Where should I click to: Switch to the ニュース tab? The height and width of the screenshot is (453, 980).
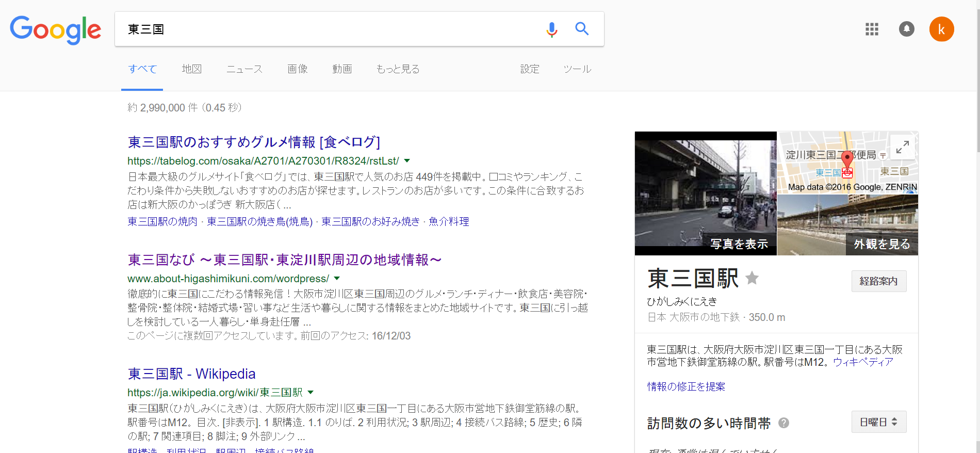[x=244, y=69]
